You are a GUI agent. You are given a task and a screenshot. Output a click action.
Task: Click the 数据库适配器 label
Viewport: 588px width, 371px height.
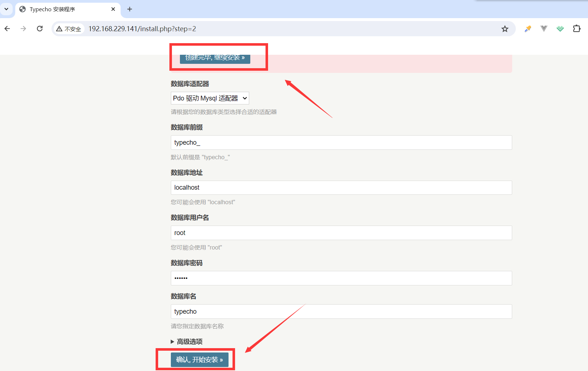point(190,84)
